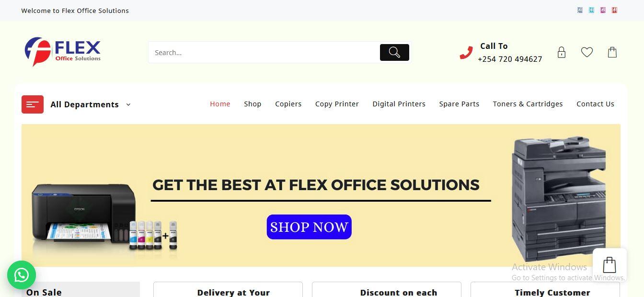The image size is (644, 297).
Task: Click the SHOP NOW banner button
Action: [309, 227]
